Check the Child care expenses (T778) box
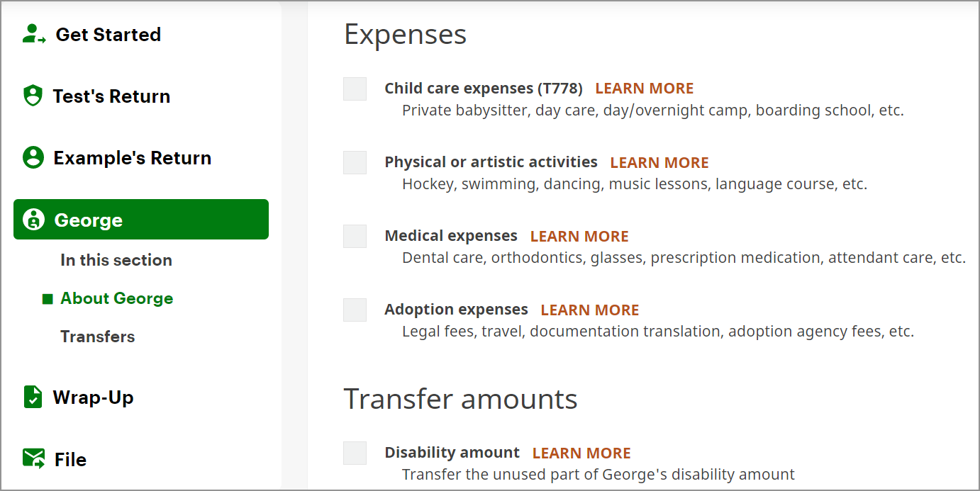The image size is (980, 491). click(355, 89)
